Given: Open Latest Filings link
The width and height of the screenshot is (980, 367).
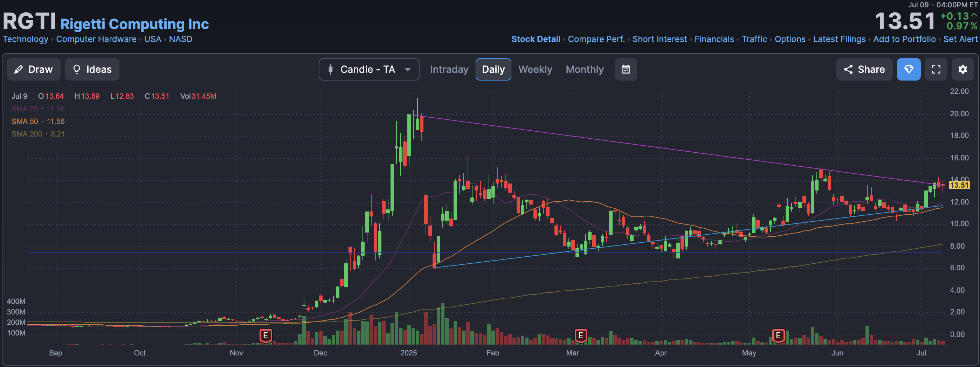Looking at the screenshot, I should click(x=839, y=39).
